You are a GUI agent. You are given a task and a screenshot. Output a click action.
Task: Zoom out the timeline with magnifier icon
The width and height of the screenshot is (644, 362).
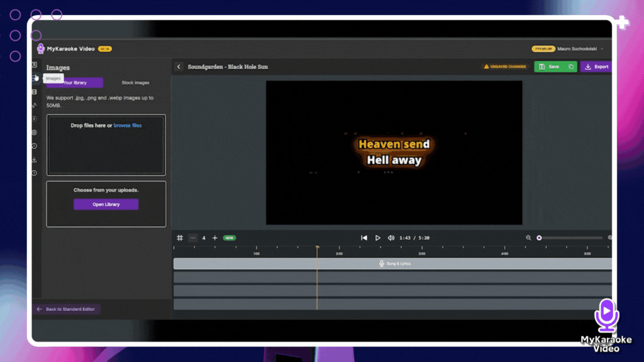click(528, 238)
